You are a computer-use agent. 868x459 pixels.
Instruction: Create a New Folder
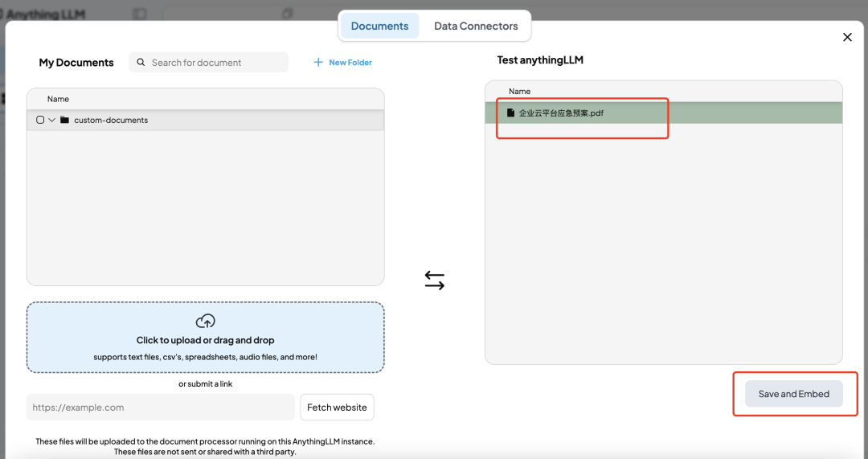coord(342,63)
